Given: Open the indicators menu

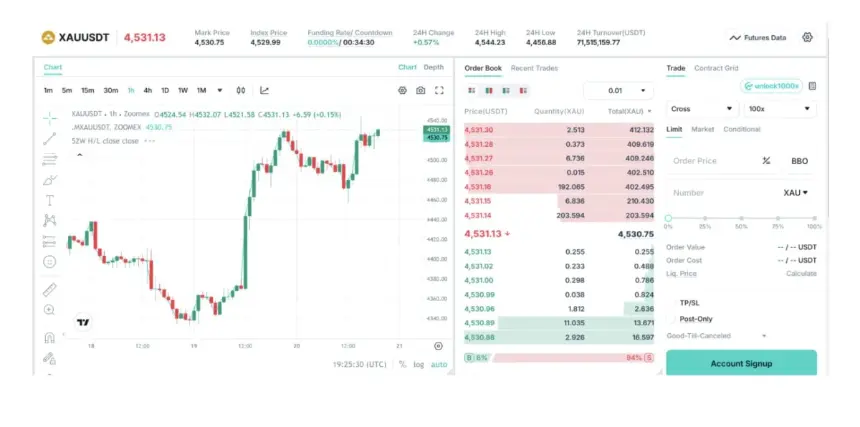Looking at the screenshot, I should coord(264,90).
